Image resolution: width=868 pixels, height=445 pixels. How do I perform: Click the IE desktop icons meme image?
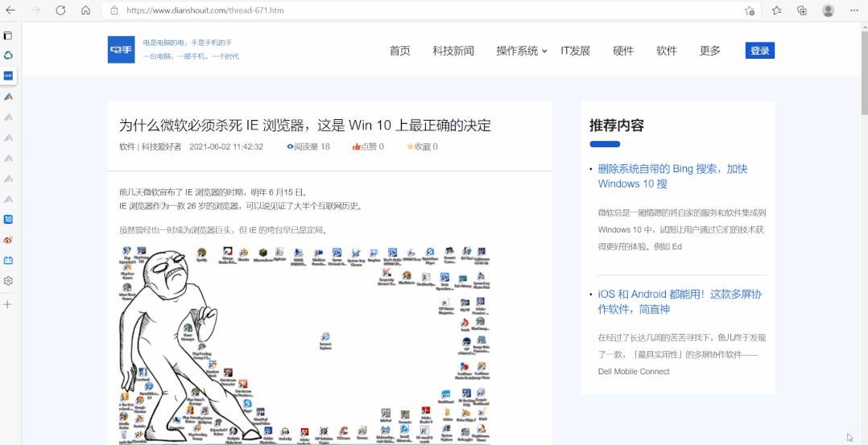click(x=304, y=344)
